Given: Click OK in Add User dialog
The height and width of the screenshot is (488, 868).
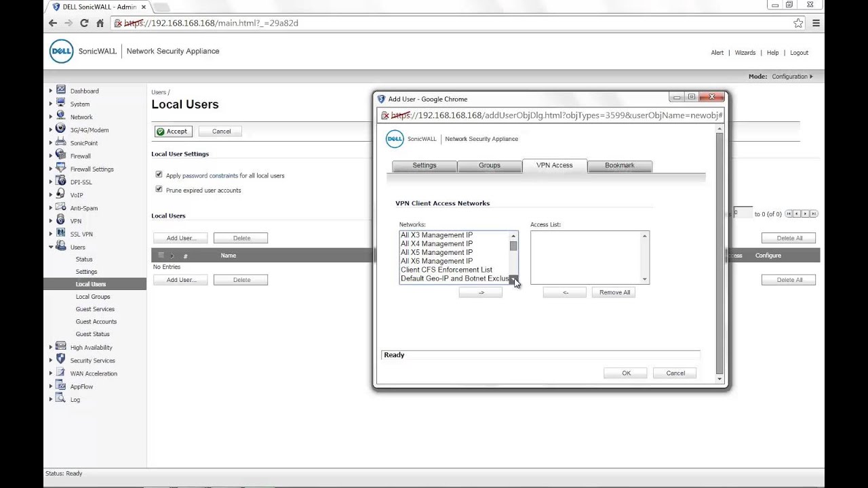Looking at the screenshot, I should (x=626, y=373).
